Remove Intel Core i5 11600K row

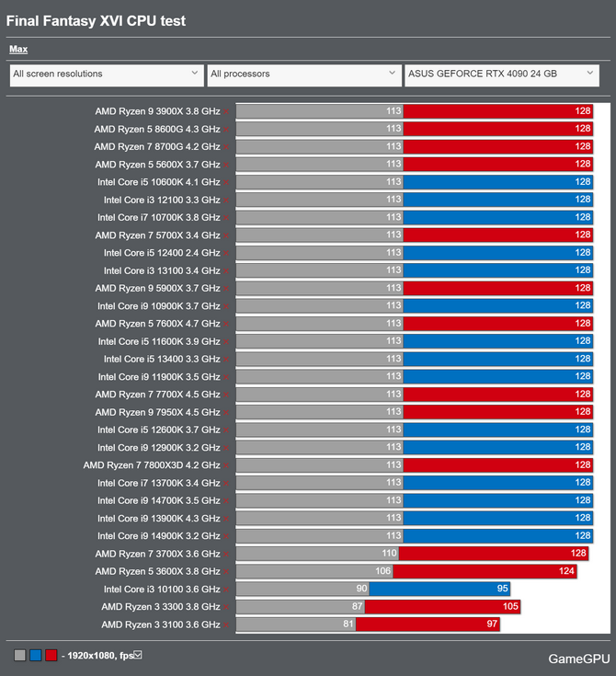click(x=226, y=341)
